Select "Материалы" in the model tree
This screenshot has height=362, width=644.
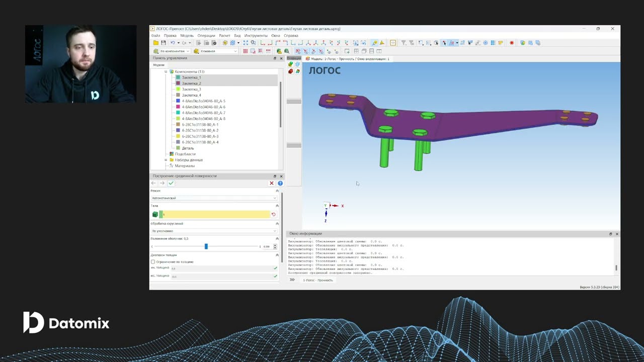coord(185,166)
